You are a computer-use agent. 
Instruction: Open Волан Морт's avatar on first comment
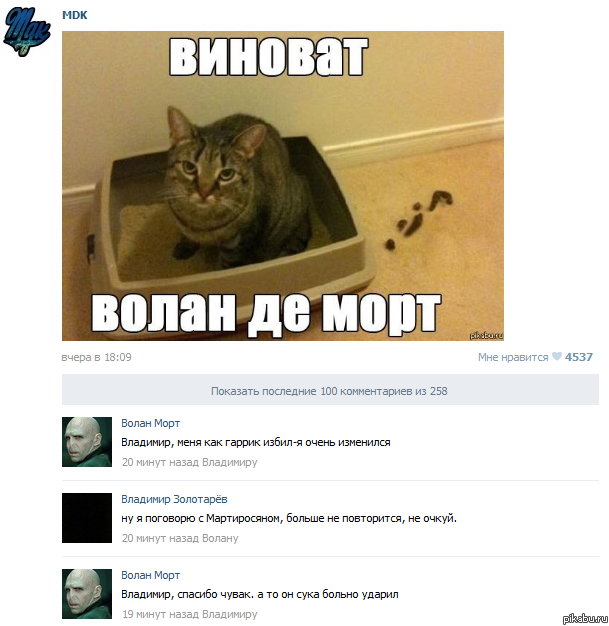(87, 442)
